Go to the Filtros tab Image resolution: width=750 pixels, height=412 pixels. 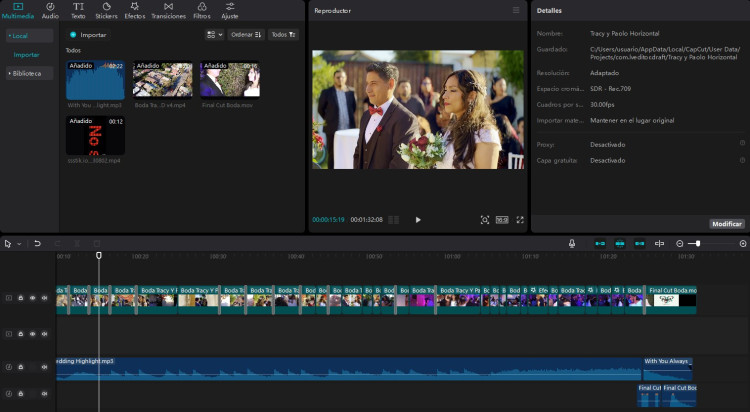pyautogui.click(x=202, y=11)
